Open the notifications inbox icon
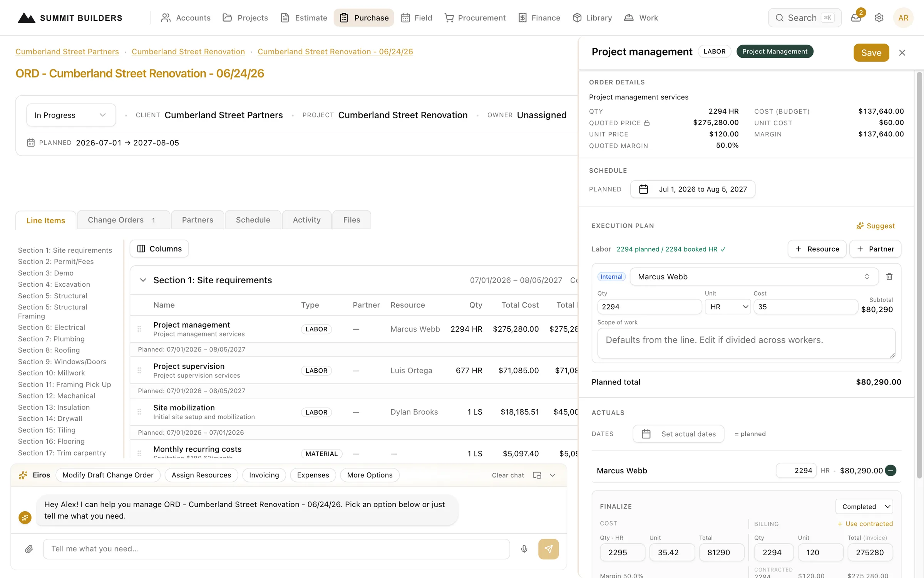924x578 pixels. point(856,18)
